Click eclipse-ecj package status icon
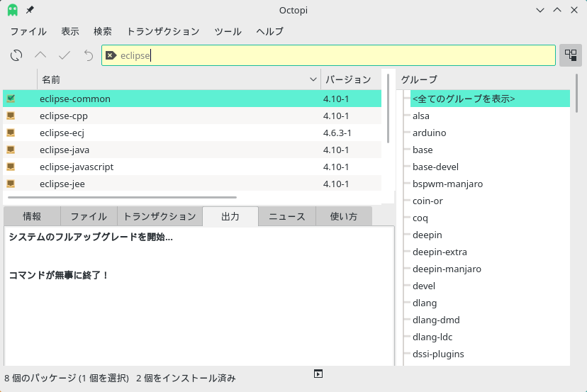The width and height of the screenshot is (587, 392). click(x=11, y=133)
